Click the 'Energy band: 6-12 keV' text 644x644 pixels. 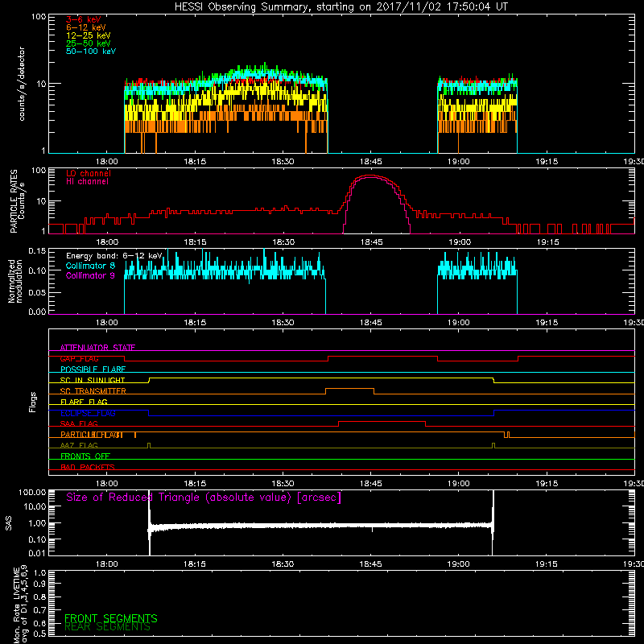(x=114, y=256)
